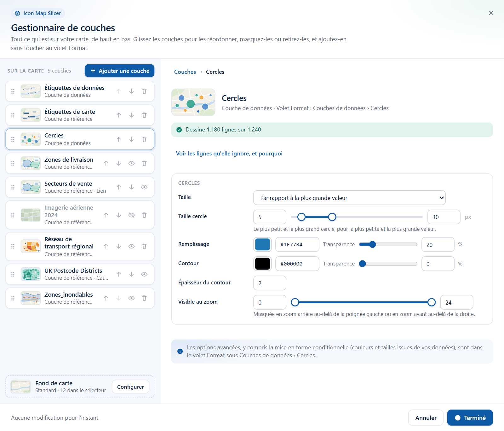504x431 pixels.
Task: Move UK Postcode Districts layer up
Action: (x=119, y=274)
